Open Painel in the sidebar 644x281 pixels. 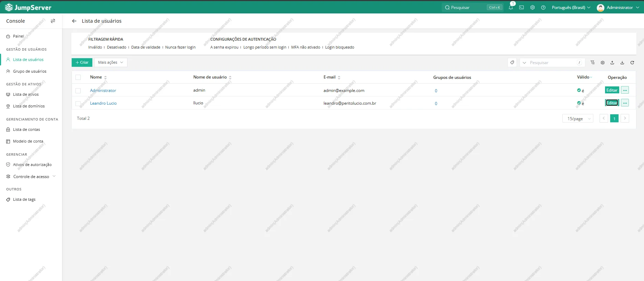pos(19,36)
